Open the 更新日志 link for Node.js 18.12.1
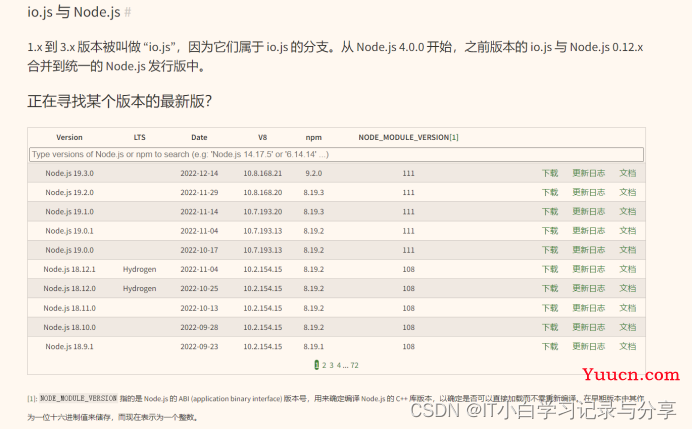 point(588,269)
